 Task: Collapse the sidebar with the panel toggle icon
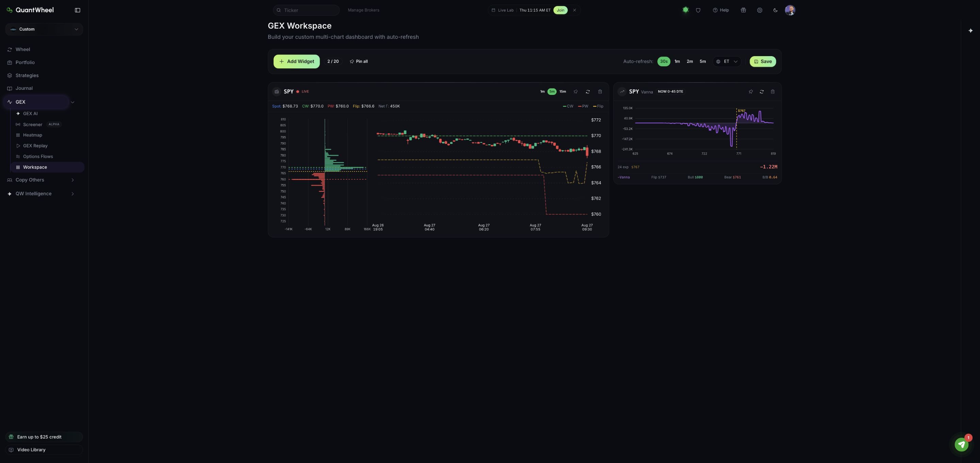point(78,10)
